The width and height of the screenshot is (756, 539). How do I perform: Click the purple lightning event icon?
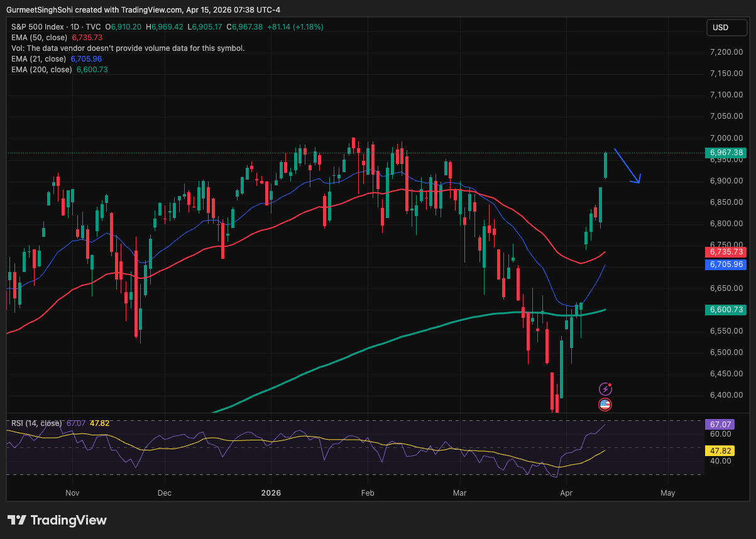605,389
